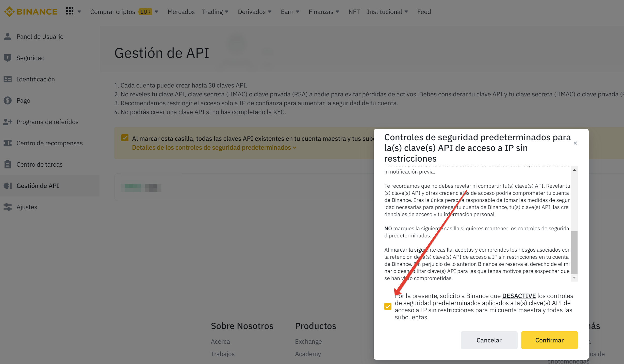Click the underlined DESACTIVE word
This screenshot has width=624, height=364.
point(519,296)
